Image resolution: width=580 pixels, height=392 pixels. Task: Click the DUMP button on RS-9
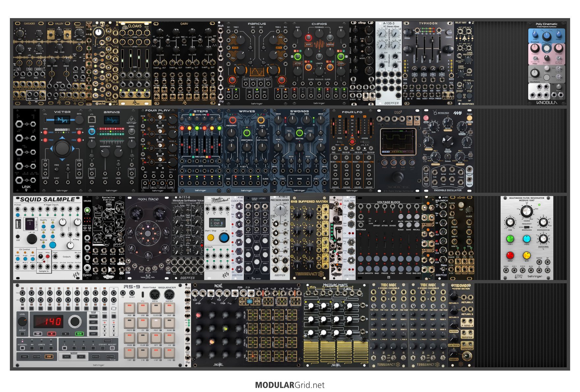[94, 334]
